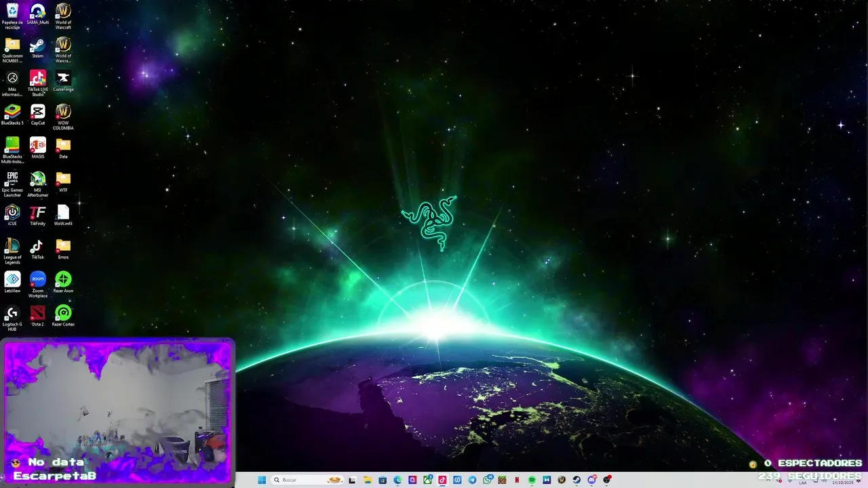
Task: Open the WTF folder on the desktop
Action: click(x=63, y=182)
